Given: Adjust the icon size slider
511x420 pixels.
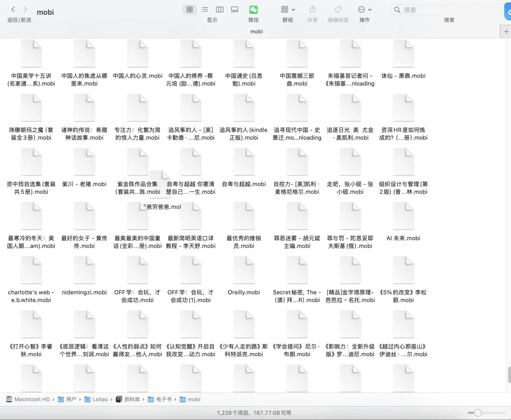Looking at the screenshot, I should pos(478,413).
